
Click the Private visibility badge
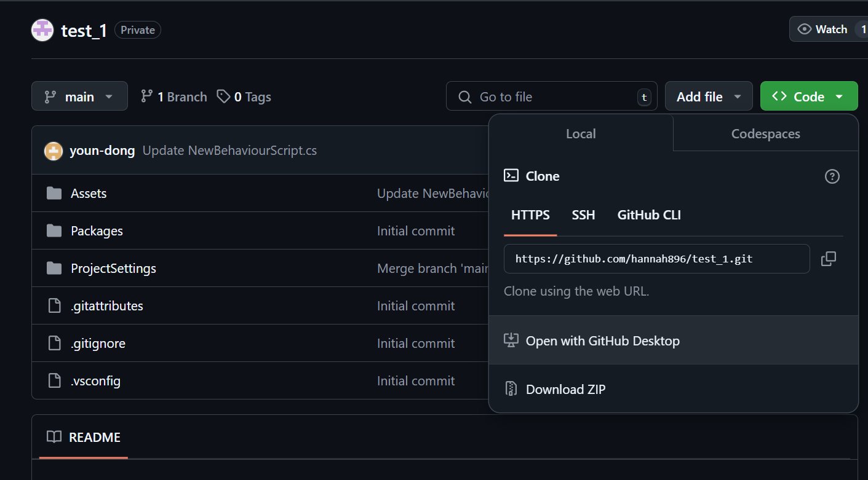[138, 30]
